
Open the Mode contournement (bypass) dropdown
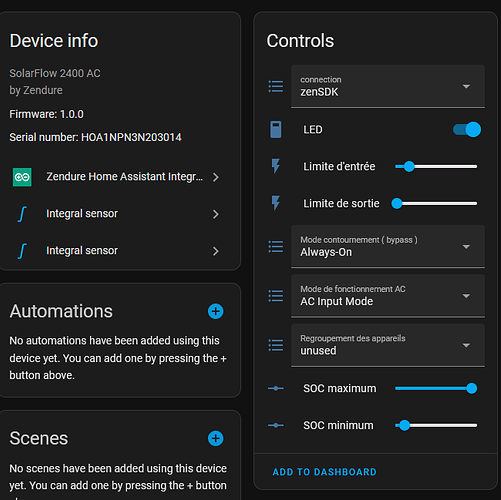pyautogui.click(x=388, y=247)
